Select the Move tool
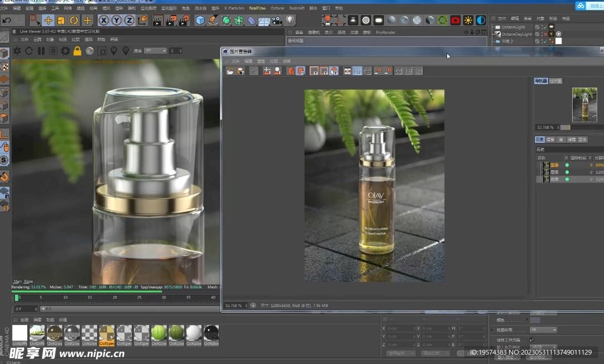604x364 pixels. (48, 21)
